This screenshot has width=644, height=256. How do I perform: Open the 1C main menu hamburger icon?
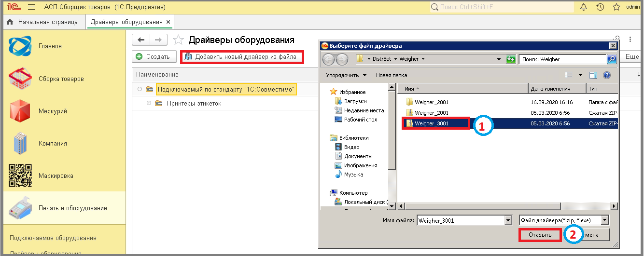pos(31,7)
